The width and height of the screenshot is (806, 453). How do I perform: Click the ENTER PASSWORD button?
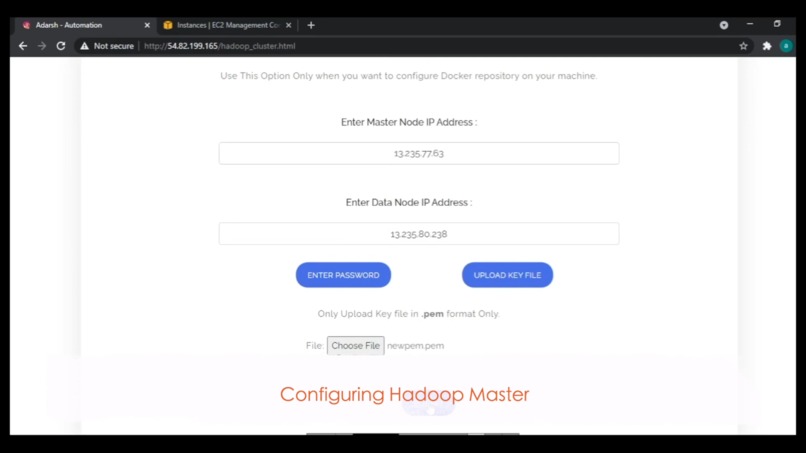[x=343, y=275]
